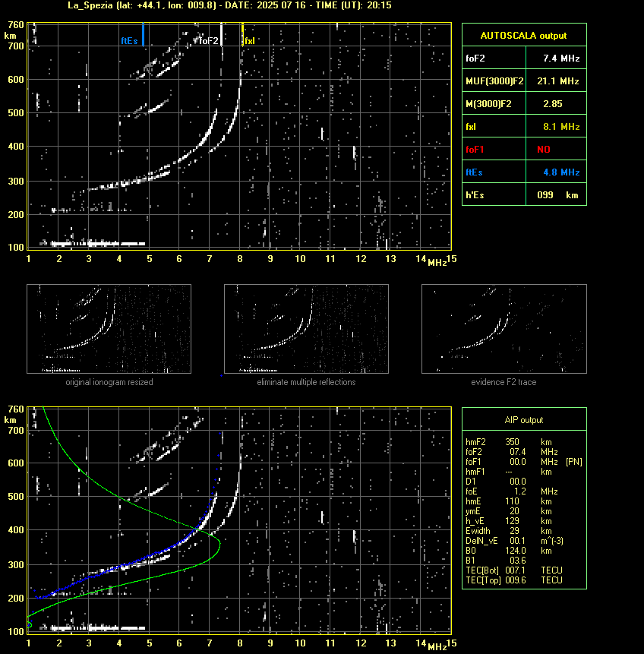The width and height of the screenshot is (644, 654).
Task: Select the ftEs value '4.8 MHz'
Action: point(561,172)
